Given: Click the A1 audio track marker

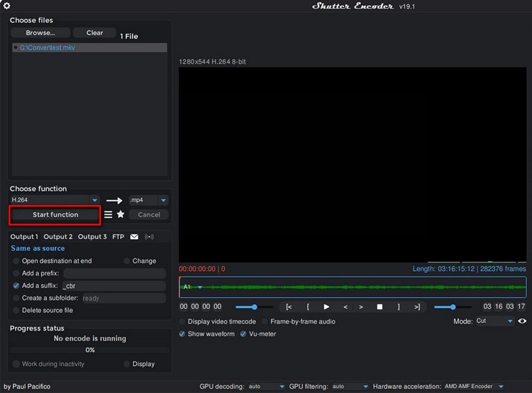Looking at the screenshot, I should (x=187, y=287).
